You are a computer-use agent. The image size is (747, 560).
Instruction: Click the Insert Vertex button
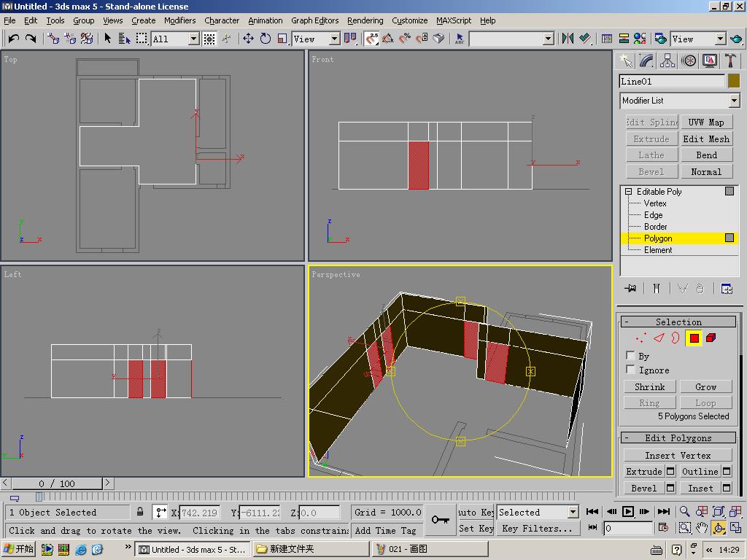click(678, 455)
